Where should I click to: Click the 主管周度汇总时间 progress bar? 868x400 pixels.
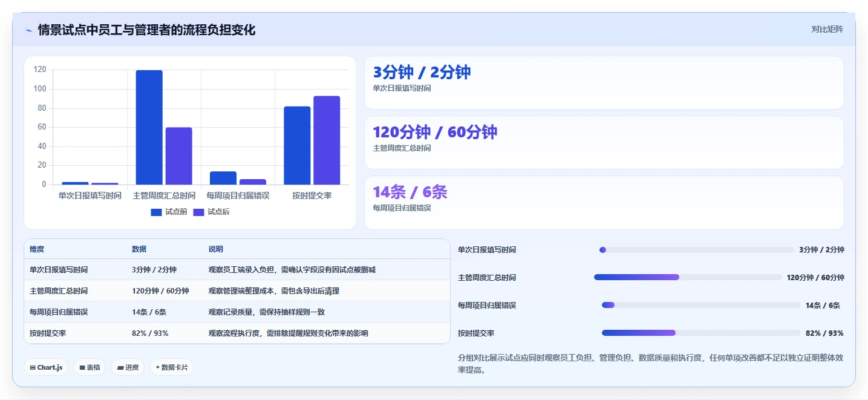pos(688,277)
